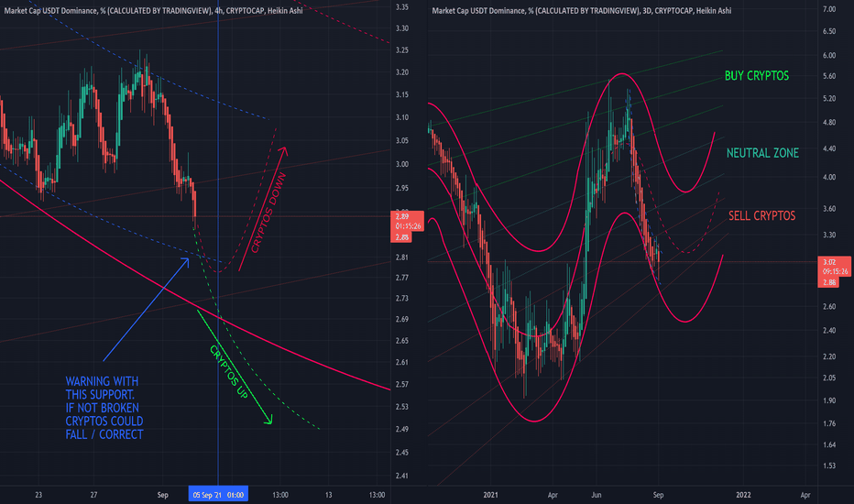
Task: Click the 6.00 price on 3D chart axis
Action: coord(829,56)
